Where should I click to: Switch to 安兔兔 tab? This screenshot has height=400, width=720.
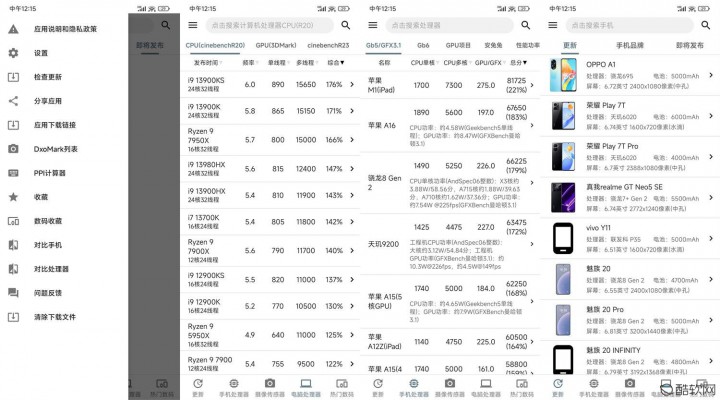(493, 45)
